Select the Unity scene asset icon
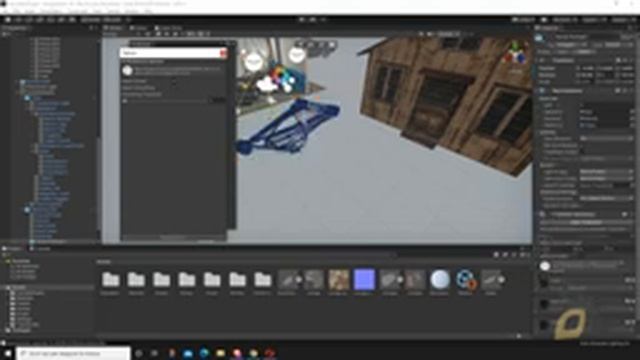Viewport: 640px width, 360px height. coord(465,280)
